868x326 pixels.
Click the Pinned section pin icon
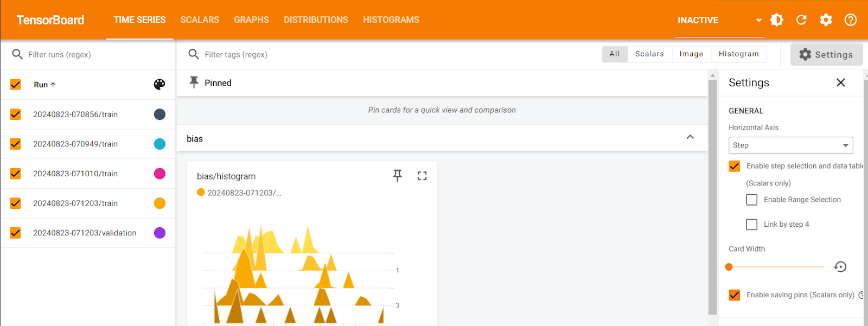(194, 82)
